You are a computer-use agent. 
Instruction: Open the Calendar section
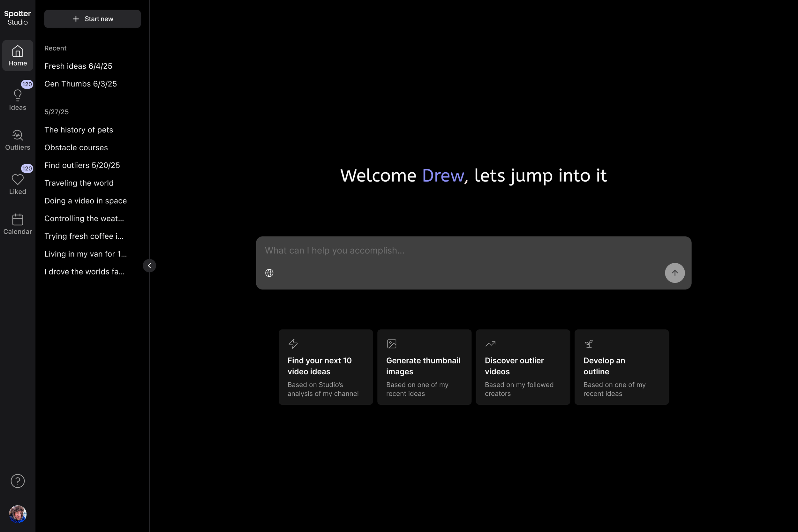tap(18, 224)
